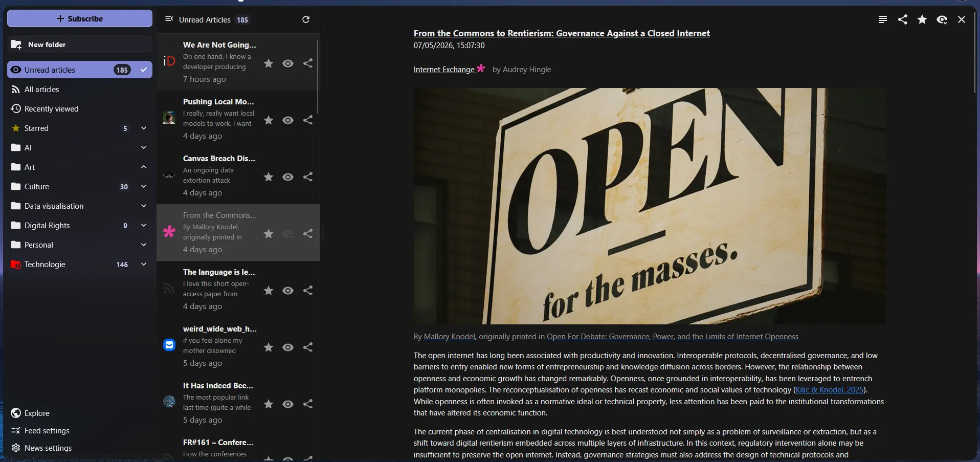Star the 'Canvas Breach Dis...' article
Viewport: 980px width, 462px height.
[x=269, y=177]
